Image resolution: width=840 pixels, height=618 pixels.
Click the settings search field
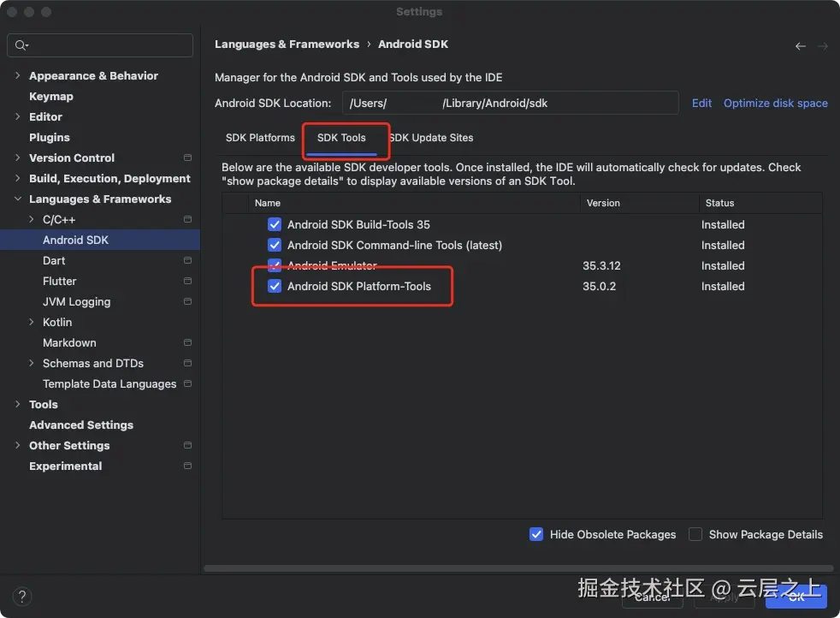(100, 45)
